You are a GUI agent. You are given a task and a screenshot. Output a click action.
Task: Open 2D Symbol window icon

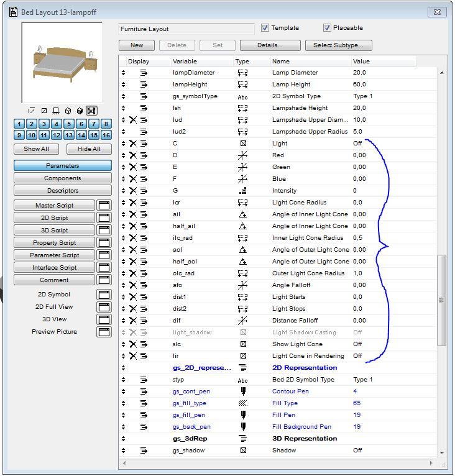[104, 295]
